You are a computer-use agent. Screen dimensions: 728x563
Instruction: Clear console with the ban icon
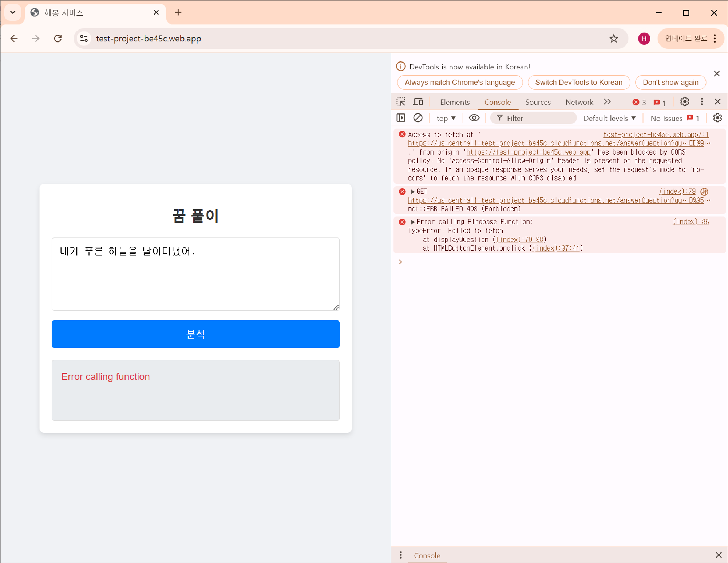pyautogui.click(x=418, y=118)
